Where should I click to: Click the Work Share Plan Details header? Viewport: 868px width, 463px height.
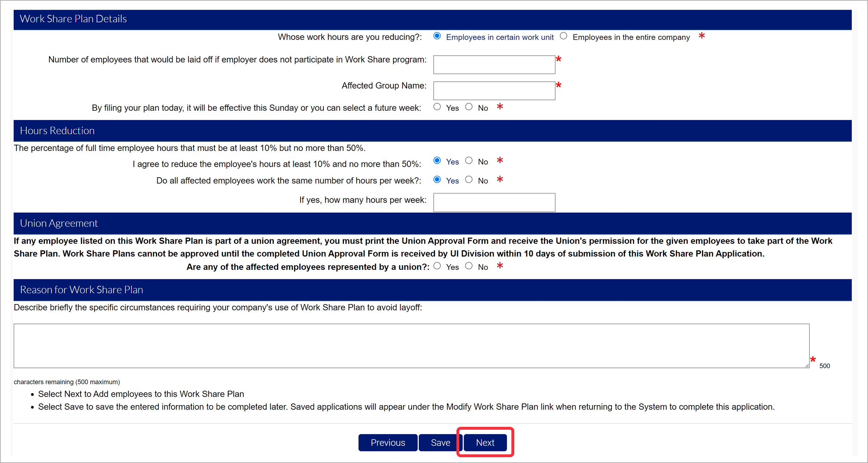(73, 19)
